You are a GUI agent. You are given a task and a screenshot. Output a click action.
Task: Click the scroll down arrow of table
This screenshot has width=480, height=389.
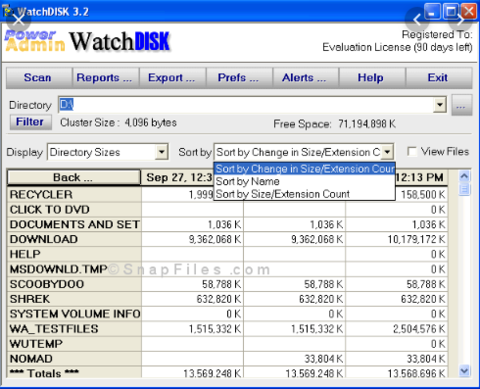[x=464, y=370]
